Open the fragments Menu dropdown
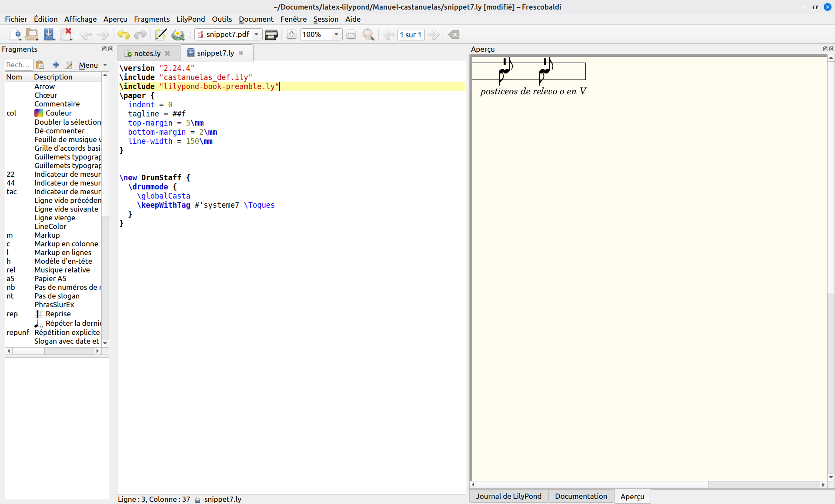835x504 pixels. 92,65
